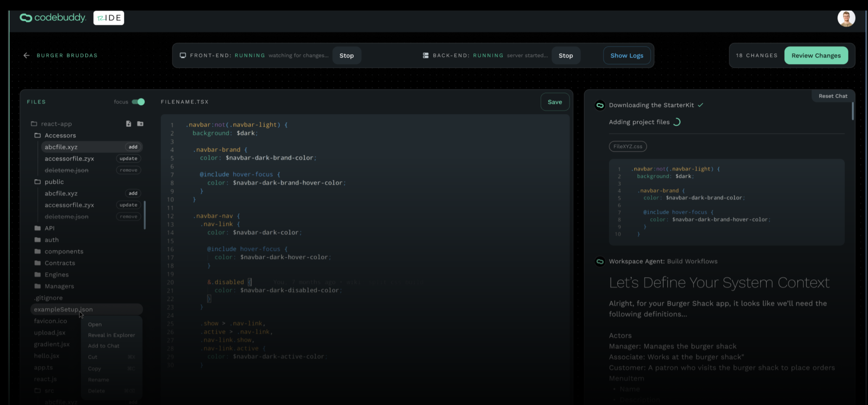The width and height of the screenshot is (868, 405).
Task: Open the user profile avatar
Action: pos(846,18)
